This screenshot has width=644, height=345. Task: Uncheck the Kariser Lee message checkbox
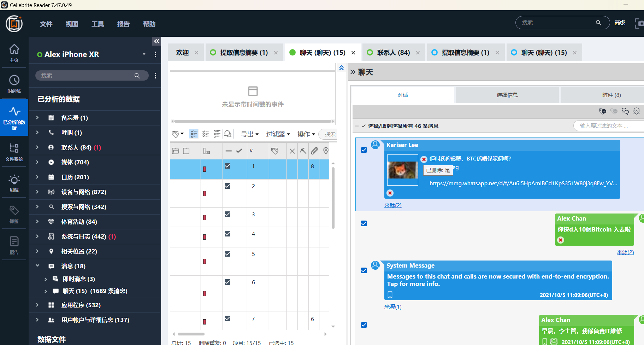point(364,150)
